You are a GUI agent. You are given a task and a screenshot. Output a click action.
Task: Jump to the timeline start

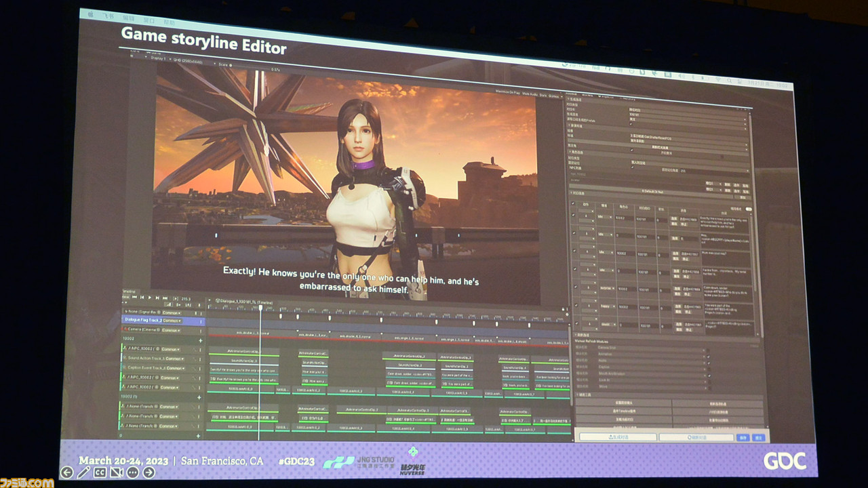point(134,298)
